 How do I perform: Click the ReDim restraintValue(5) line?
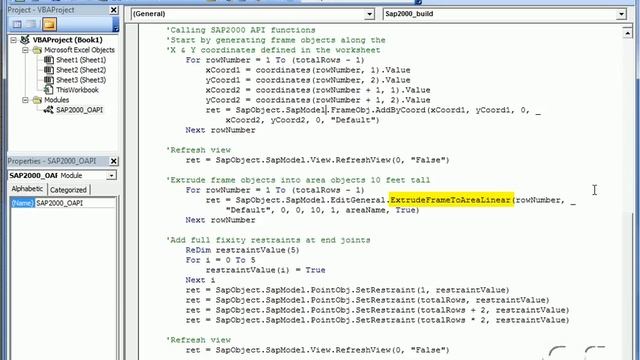[242, 250]
